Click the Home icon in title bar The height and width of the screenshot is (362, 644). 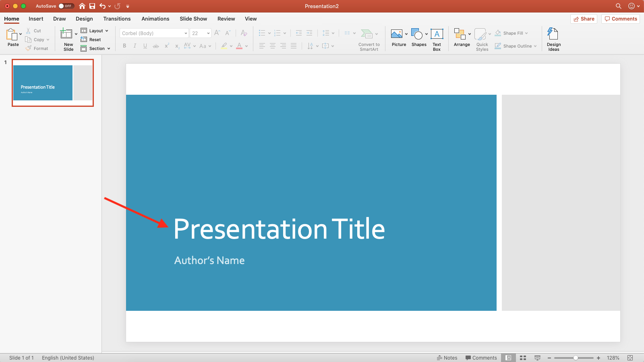coord(82,6)
